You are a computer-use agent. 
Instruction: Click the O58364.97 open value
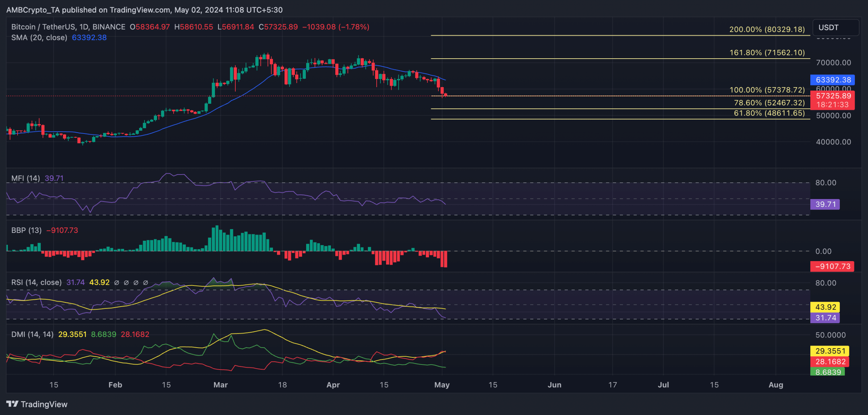[x=150, y=27]
